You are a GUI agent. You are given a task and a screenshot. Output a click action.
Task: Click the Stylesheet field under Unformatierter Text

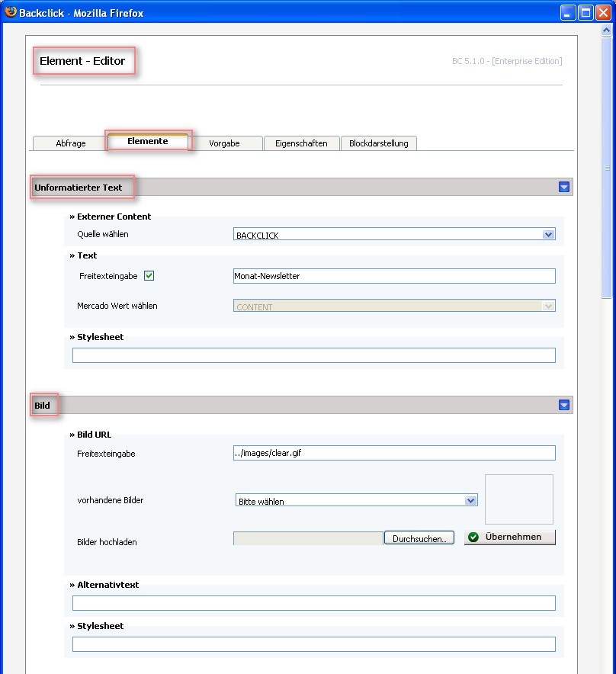pyautogui.click(x=314, y=355)
